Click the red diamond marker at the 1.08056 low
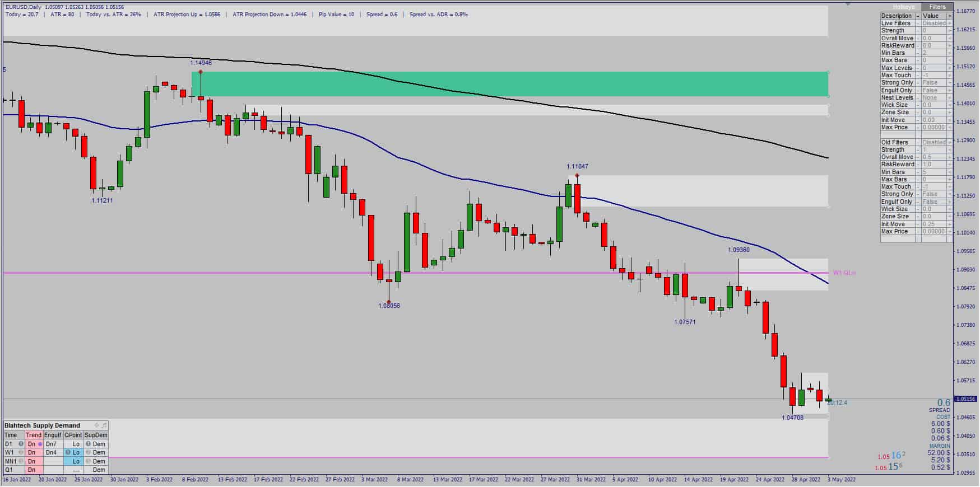 click(x=389, y=302)
